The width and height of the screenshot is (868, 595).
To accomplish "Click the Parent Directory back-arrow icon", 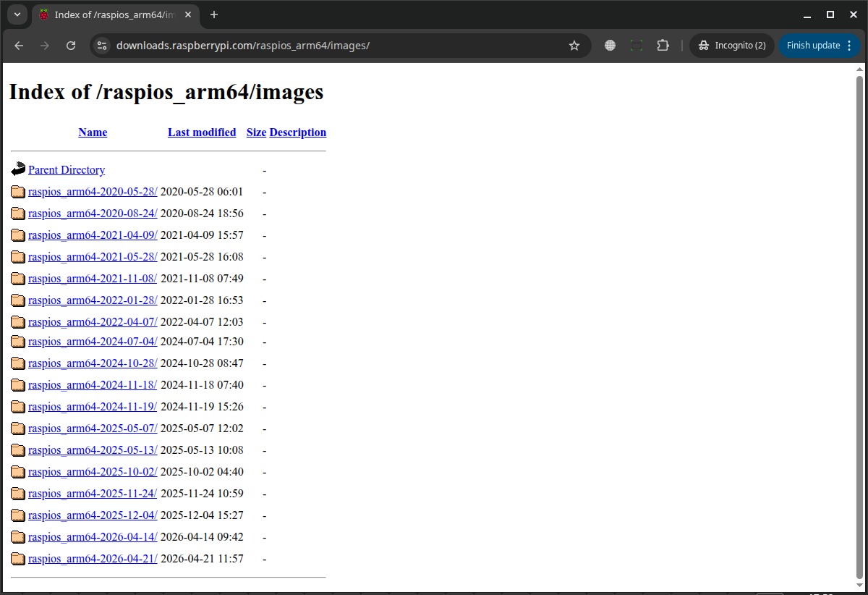I will 18,169.
